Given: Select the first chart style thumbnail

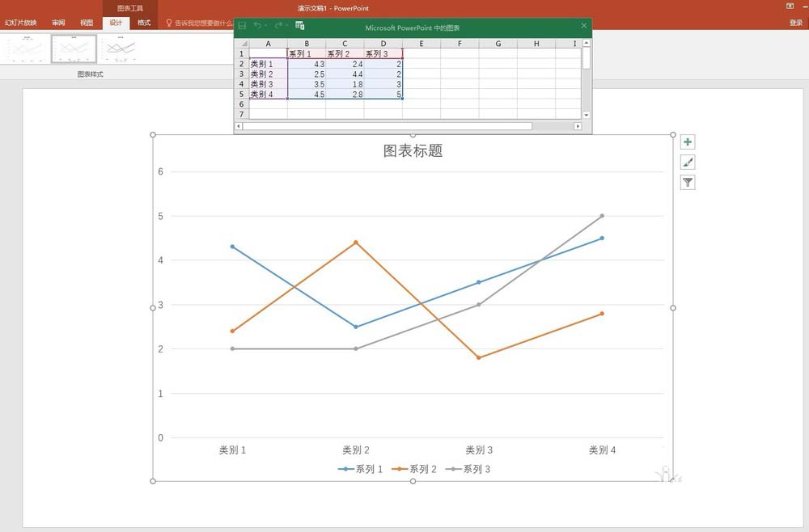Looking at the screenshot, I should [x=25, y=49].
